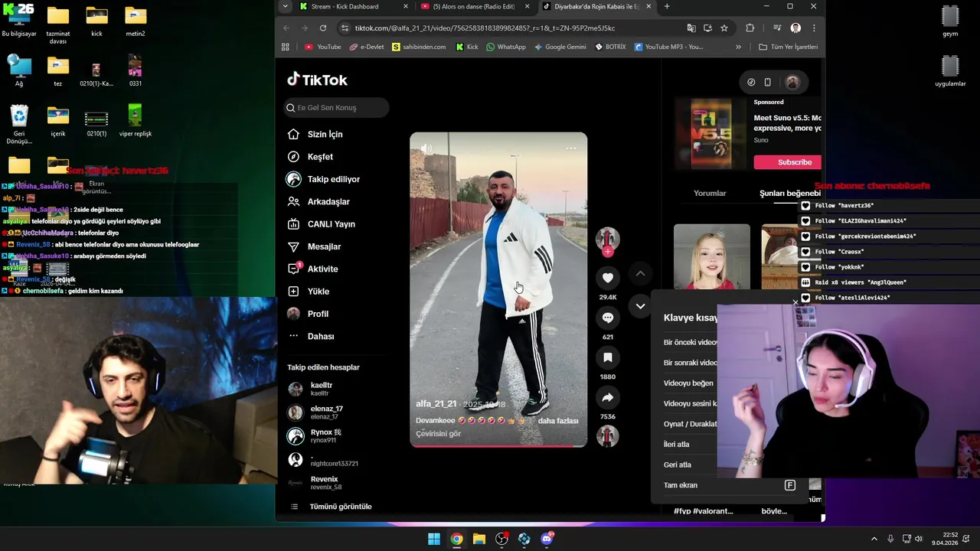The width and height of the screenshot is (980, 551).
Task: Open the WhatsApp bookmark
Action: click(x=505, y=47)
